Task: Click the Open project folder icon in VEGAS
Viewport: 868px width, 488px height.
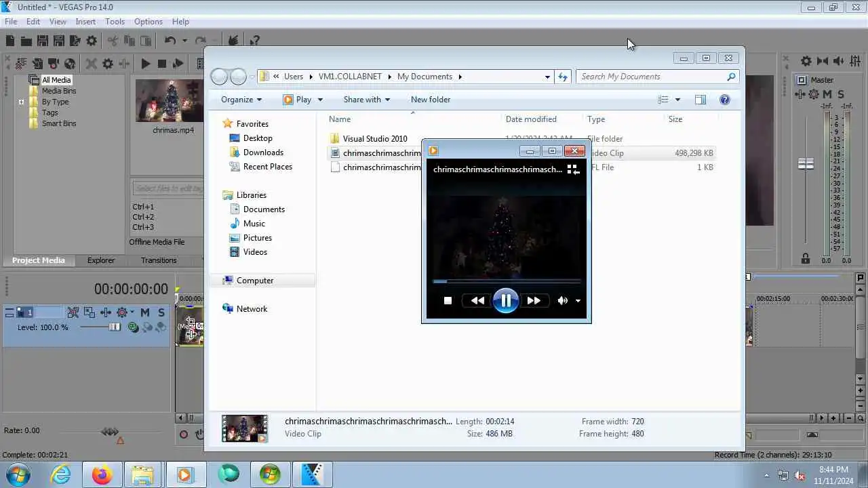Action: [x=26, y=41]
